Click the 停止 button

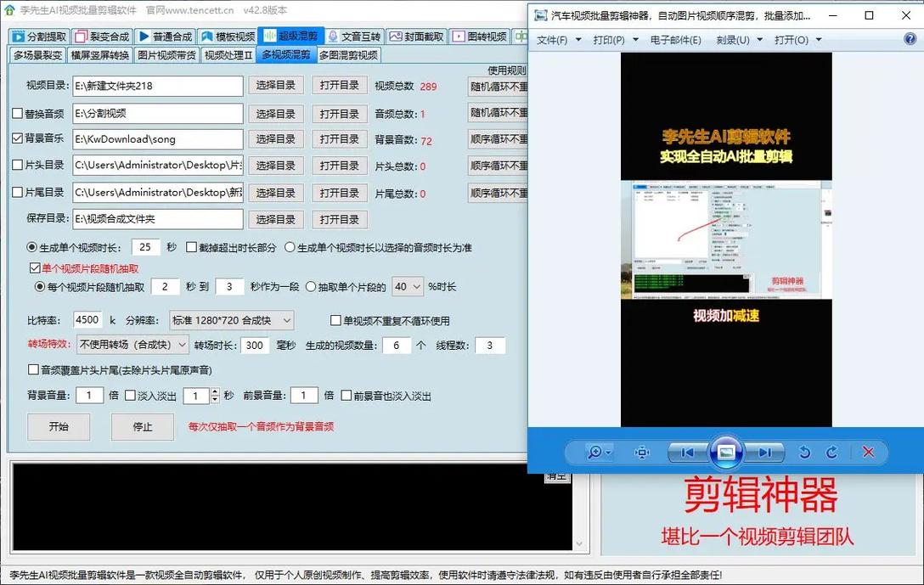[x=142, y=426]
